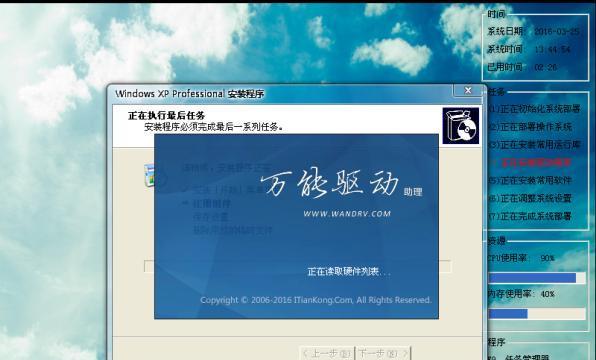
Task: Select task (5) 正在安装常用软件
Action: (x=530, y=180)
